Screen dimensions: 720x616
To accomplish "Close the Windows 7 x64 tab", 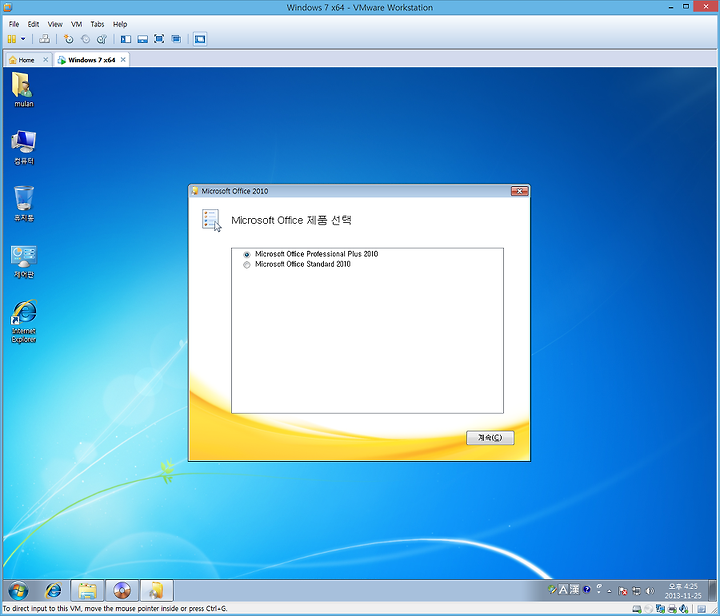I will [x=123, y=60].
